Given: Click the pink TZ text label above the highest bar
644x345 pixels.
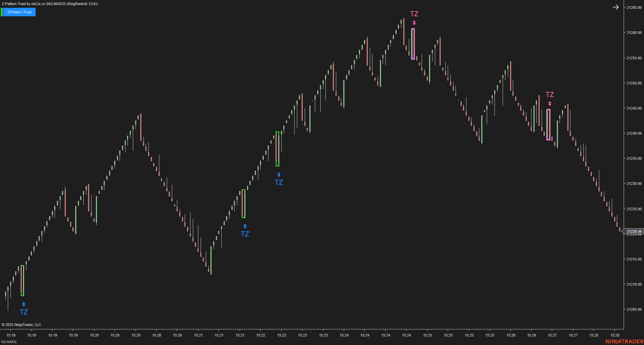Looking at the screenshot, I should pos(414,14).
